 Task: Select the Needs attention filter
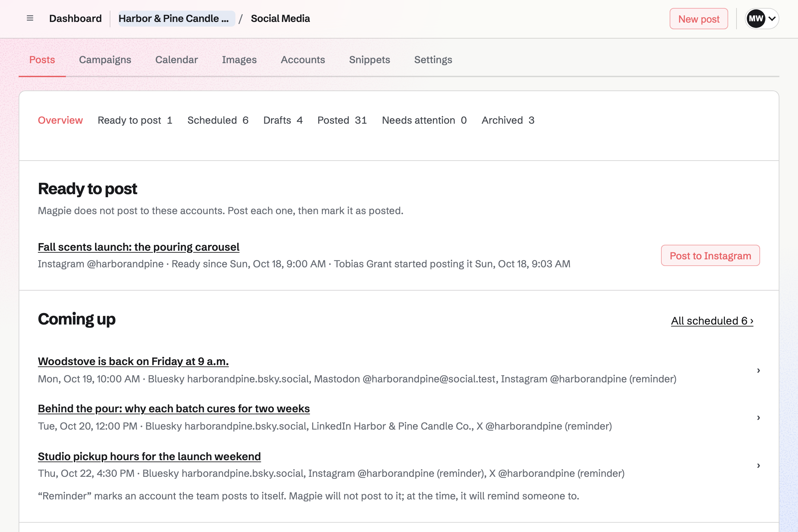pyautogui.click(x=424, y=120)
